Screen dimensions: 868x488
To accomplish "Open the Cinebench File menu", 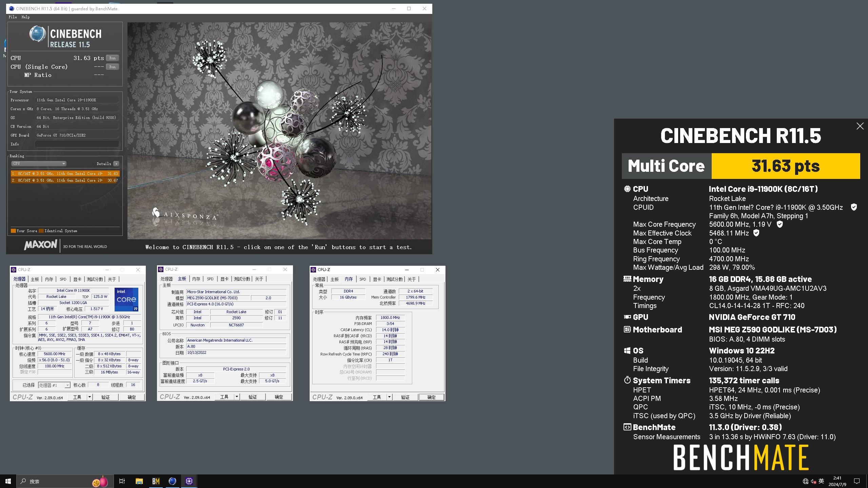I will click(13, 17).
